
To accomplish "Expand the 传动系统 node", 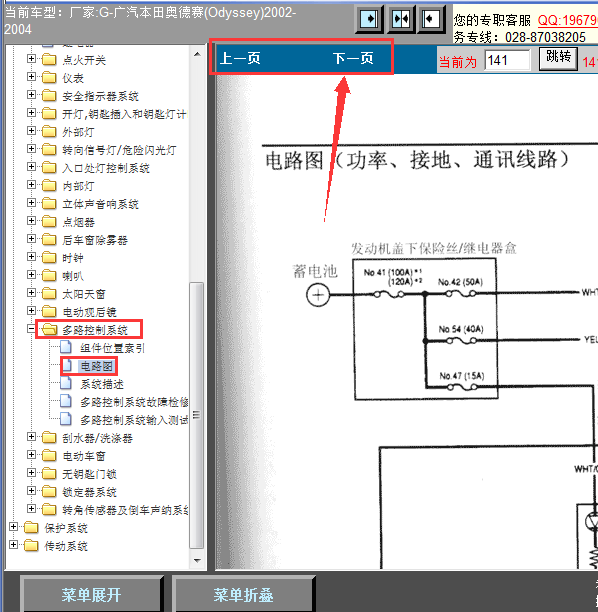I will pos(13,544).
